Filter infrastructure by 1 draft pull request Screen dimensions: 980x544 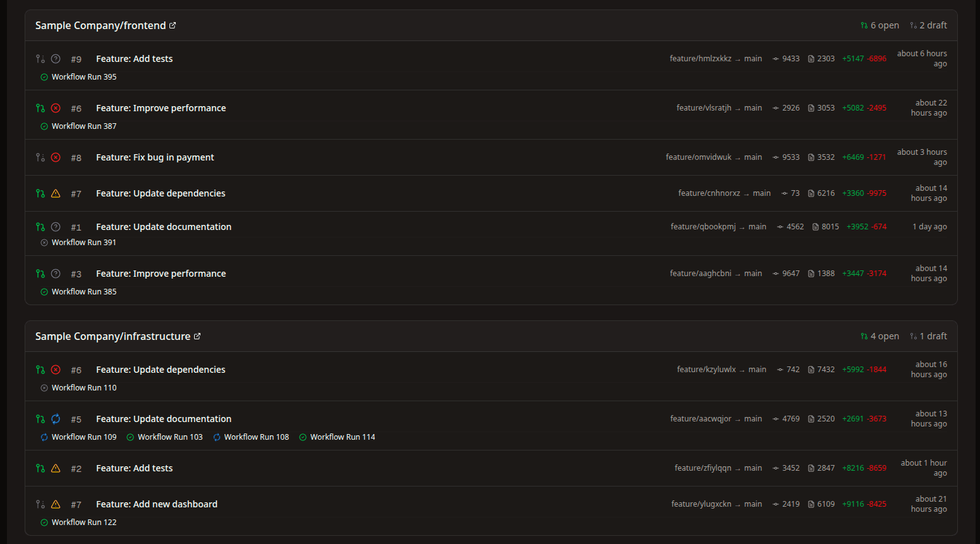click(928, 336)
